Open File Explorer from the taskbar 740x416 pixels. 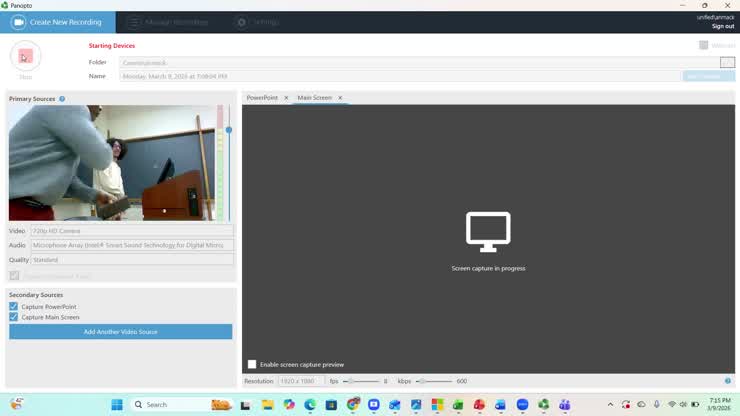[268, 405]
